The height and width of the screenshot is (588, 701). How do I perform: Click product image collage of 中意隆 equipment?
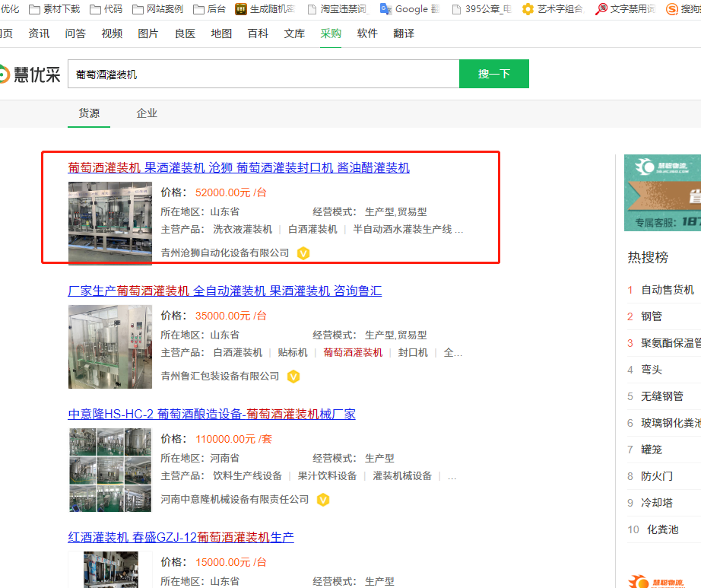[110, 469]
